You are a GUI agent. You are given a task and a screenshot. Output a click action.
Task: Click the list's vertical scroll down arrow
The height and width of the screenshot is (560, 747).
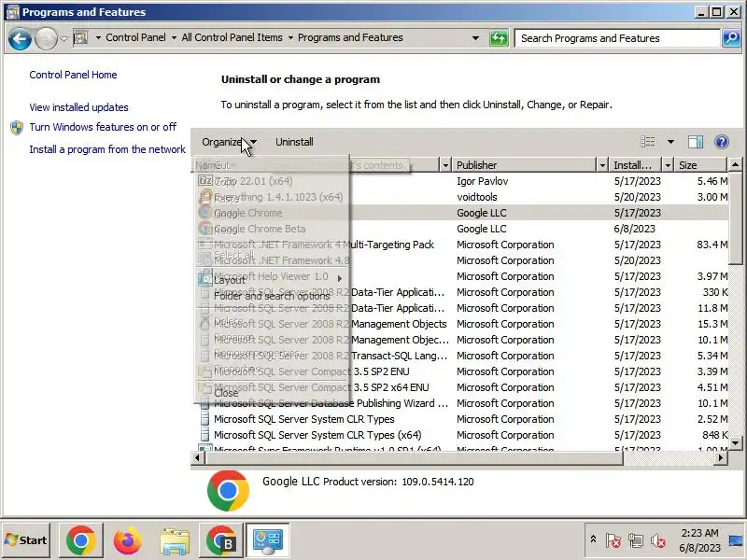(x=735, y=442)
